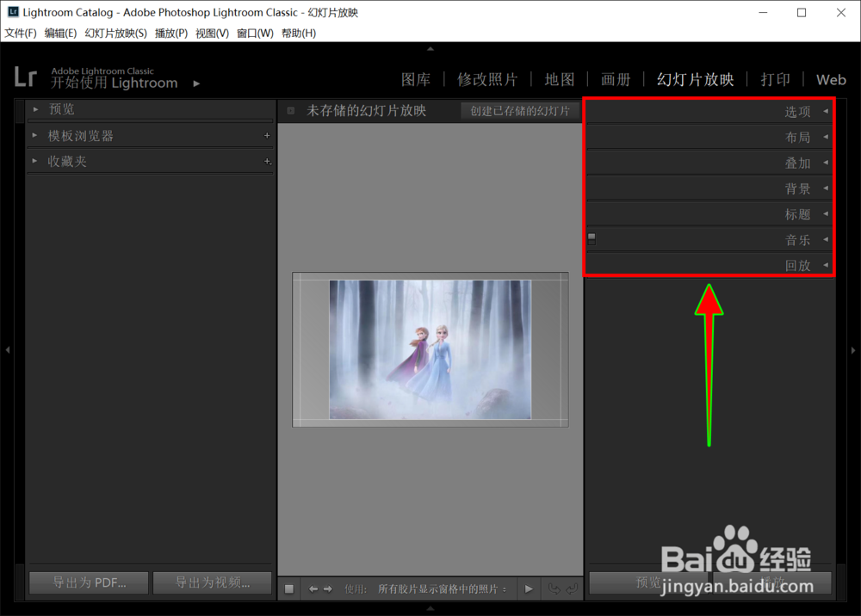Open the 播放(P) menu
This screenshot has height=616, width=861.
click(171, 33)
